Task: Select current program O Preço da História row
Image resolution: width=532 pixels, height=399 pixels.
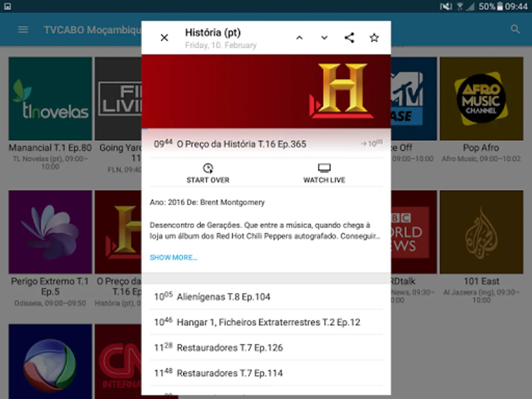Action: (x=266, y=144)
